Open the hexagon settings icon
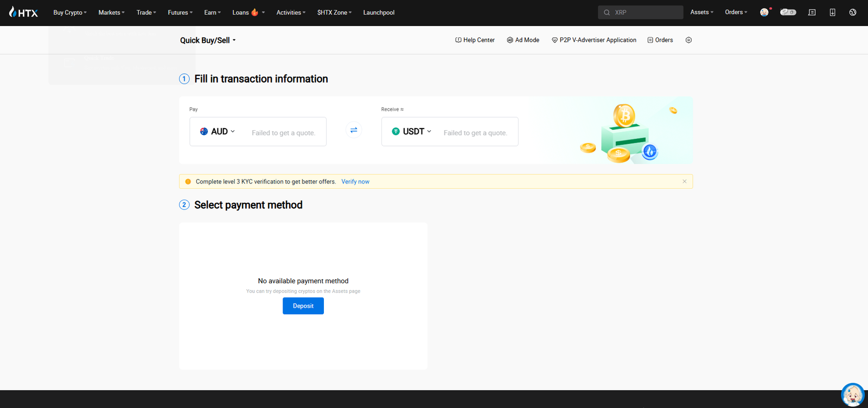 [688, 40]
